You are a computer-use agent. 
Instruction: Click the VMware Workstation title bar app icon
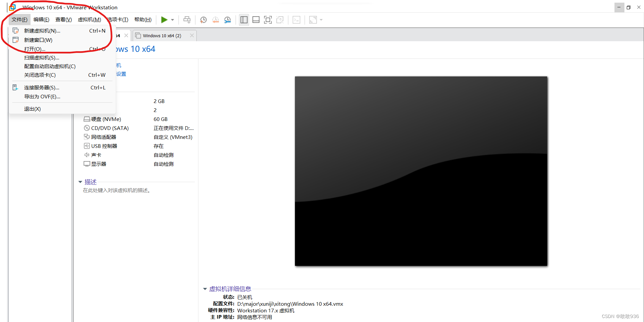pos(12,7)
